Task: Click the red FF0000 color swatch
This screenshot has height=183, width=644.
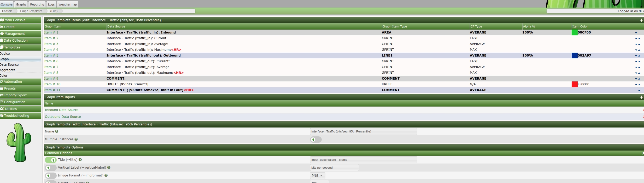Action: coord(575,84)
